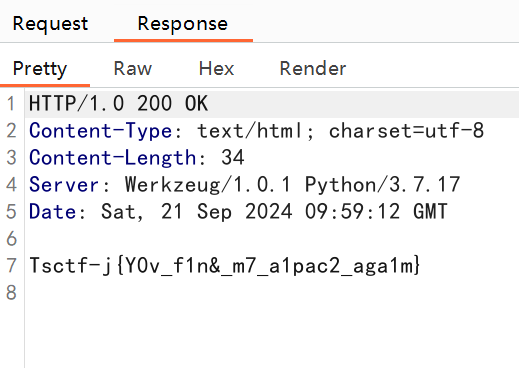The height and width of the screenshot is (368, 519).
Task: Place cursor on blank line 6
Action: tap(272, 239)
